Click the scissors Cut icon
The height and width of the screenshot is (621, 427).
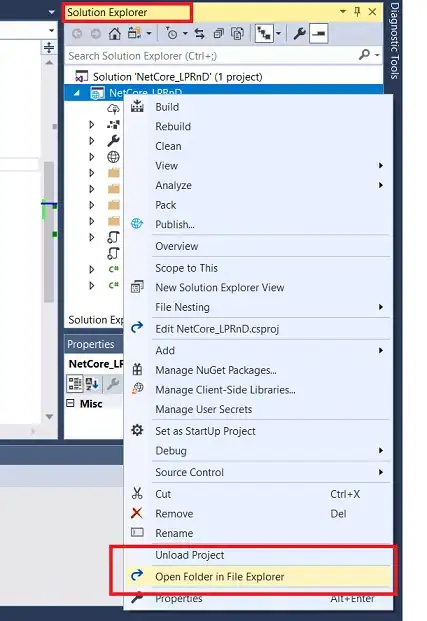click(137, 493)
